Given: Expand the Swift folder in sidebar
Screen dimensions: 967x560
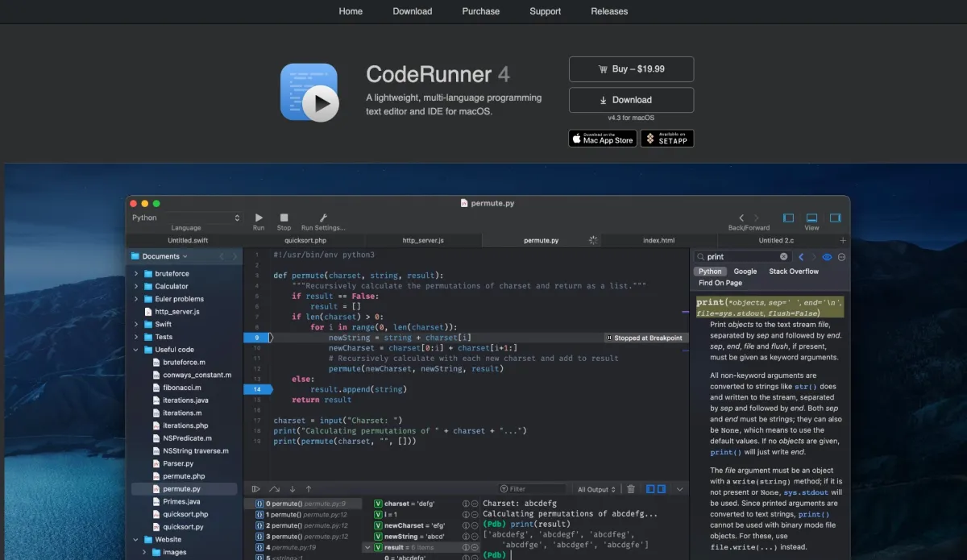Looking at the screenshot, I should pos(136,325).
